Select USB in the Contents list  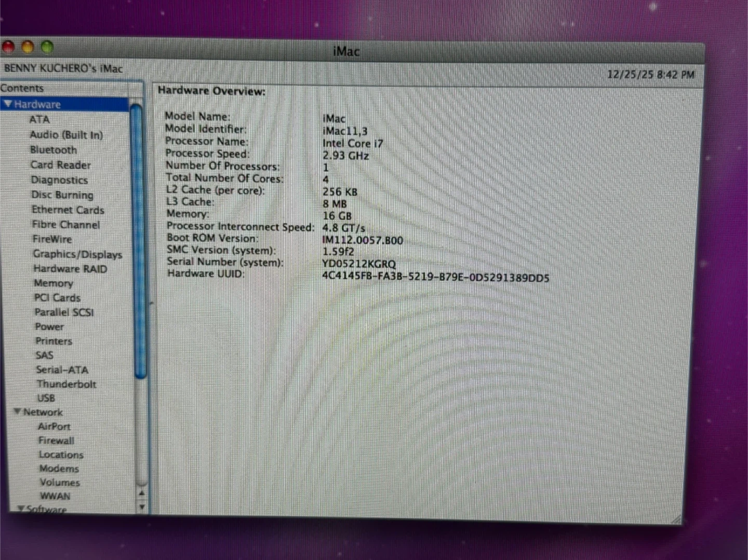(x=46, y=398)
